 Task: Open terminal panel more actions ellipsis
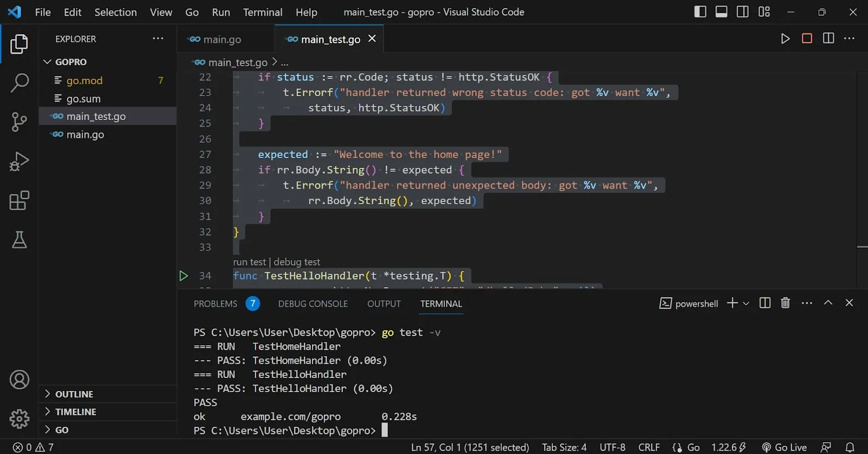point(807,303)
